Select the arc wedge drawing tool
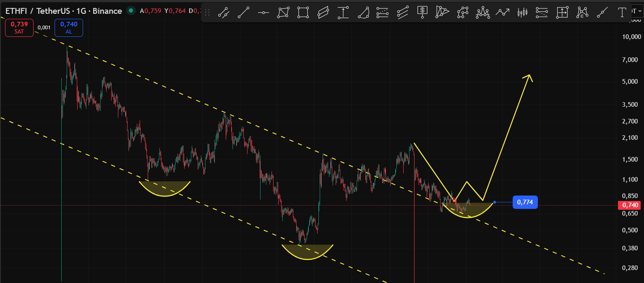 [363, 12]
